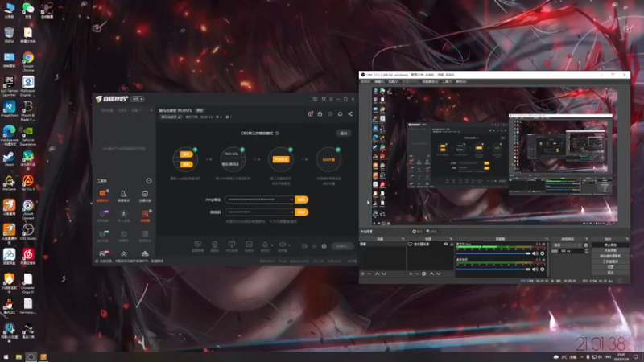
Task: Click 开始录制 in OBS controls
Action: [610, 250]
